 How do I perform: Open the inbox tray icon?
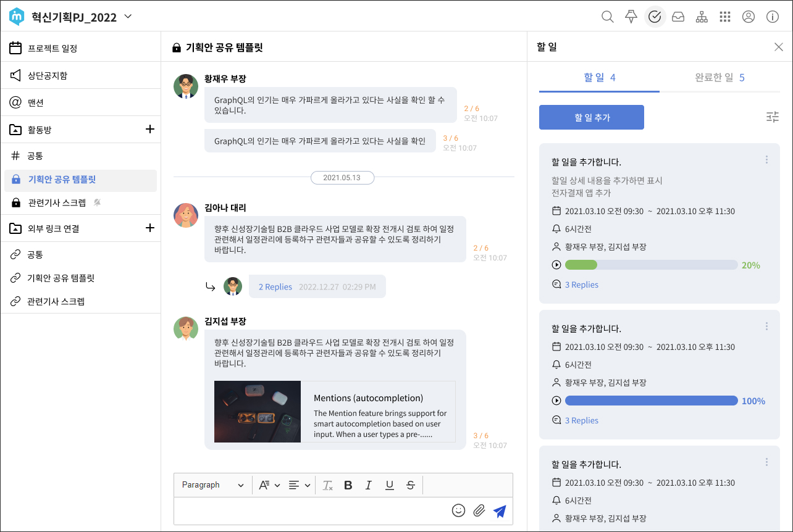pyautogui.click(x=678, y=17)
